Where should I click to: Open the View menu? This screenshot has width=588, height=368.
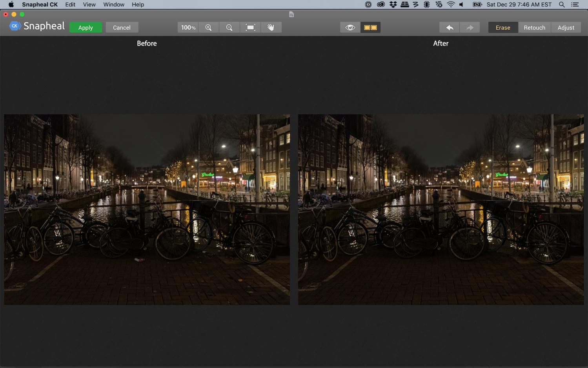point(89,5)
